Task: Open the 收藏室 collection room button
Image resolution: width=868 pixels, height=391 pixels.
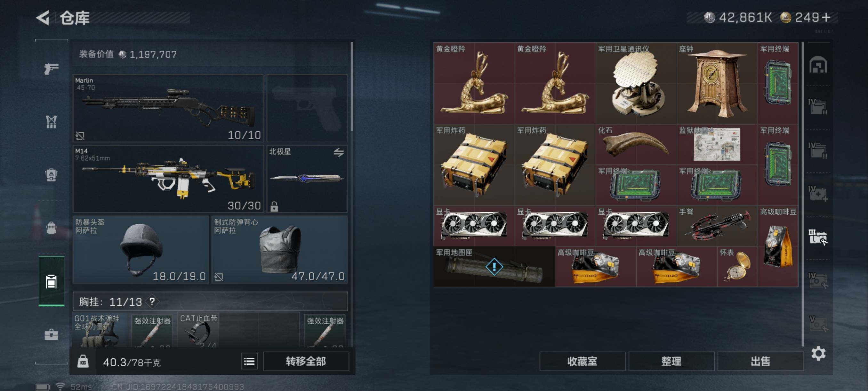Action: (582, 361)
